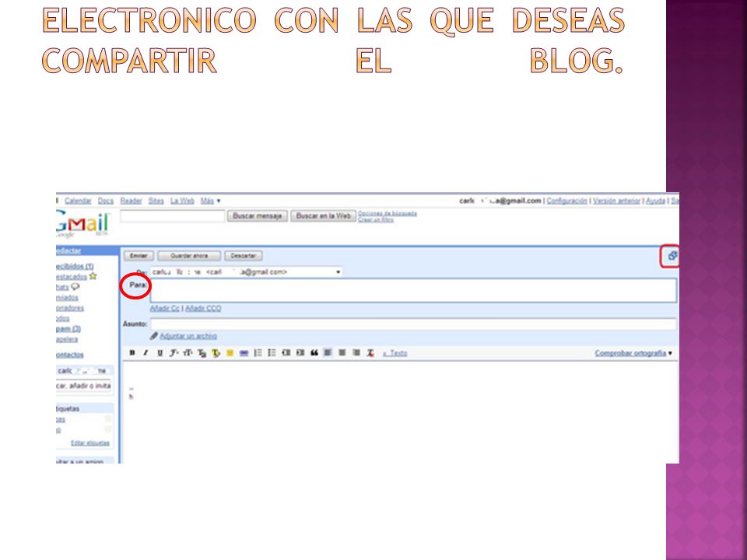The image size is (747, 560).
Task: Click the Guardar ahora button
Action: coord(189,256)
